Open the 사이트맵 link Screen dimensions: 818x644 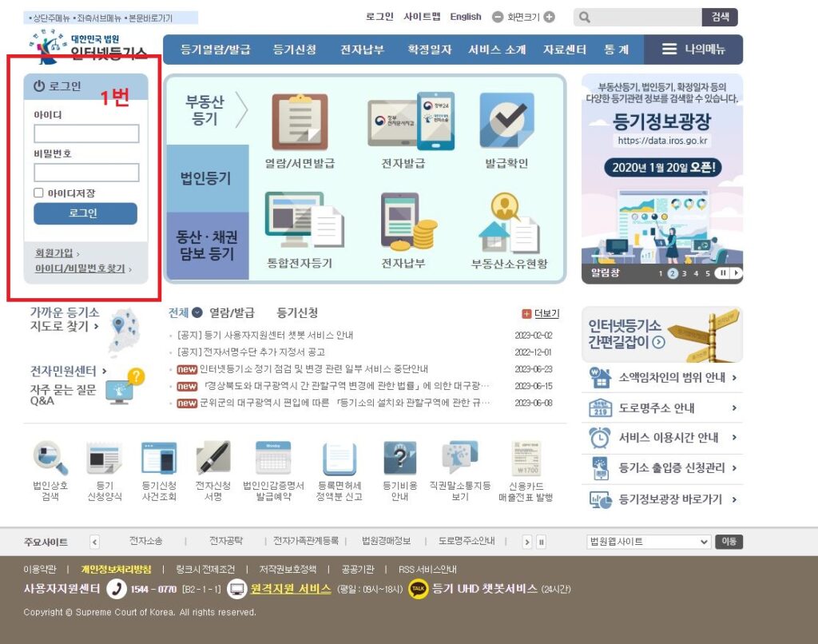pos(422,17)
